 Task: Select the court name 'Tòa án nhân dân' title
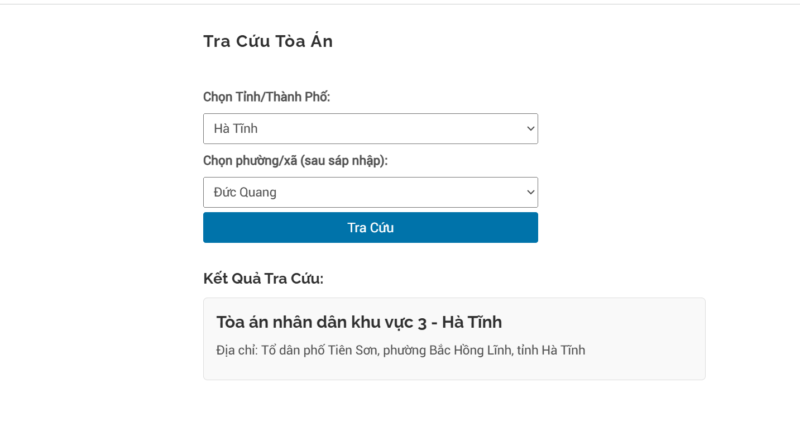[278, 322]
